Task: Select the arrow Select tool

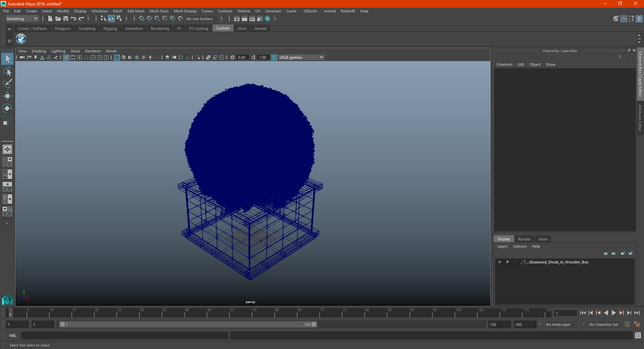Action: [7, 59]
